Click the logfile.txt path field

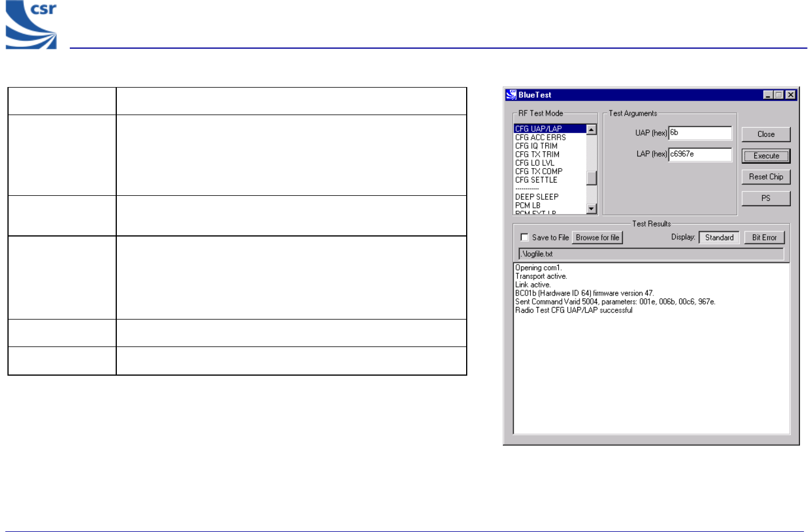click(651, 254)
